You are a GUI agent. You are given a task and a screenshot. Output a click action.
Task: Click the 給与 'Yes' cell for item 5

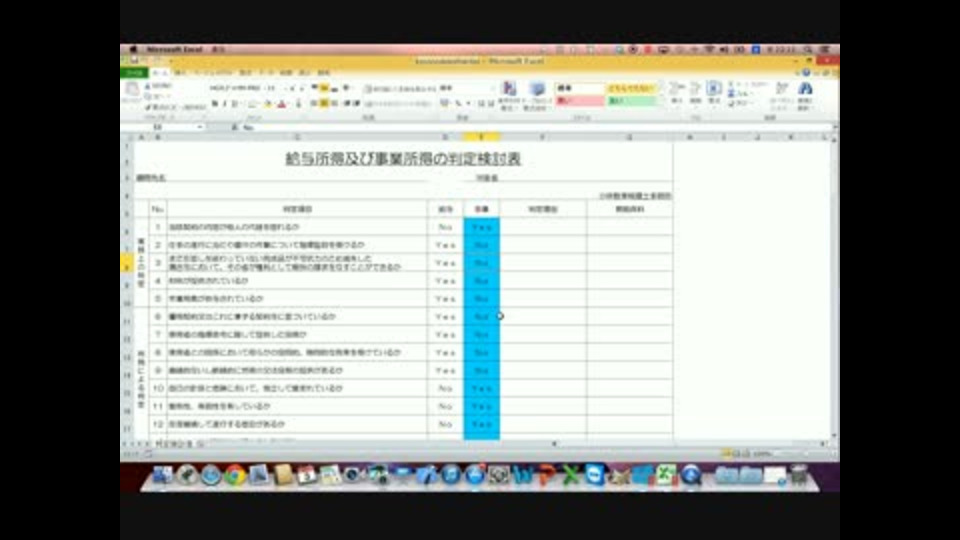click(445, 299)
